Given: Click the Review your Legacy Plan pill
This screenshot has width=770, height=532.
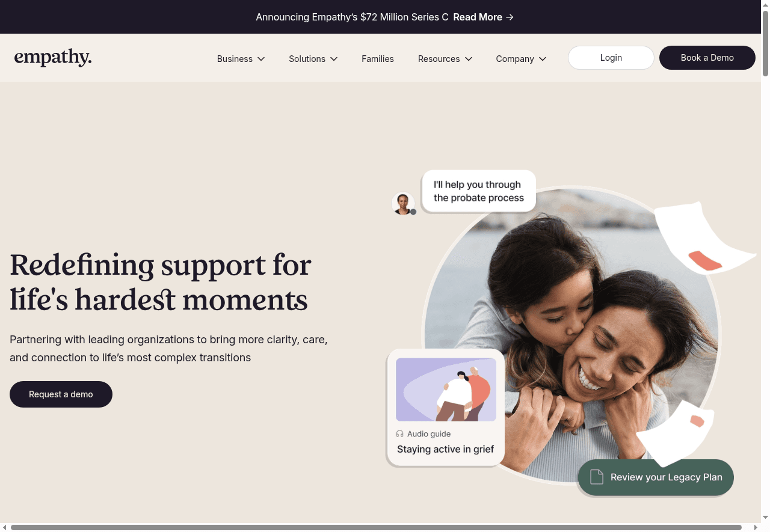Looking at the screenshot, I should pos(656,477).
